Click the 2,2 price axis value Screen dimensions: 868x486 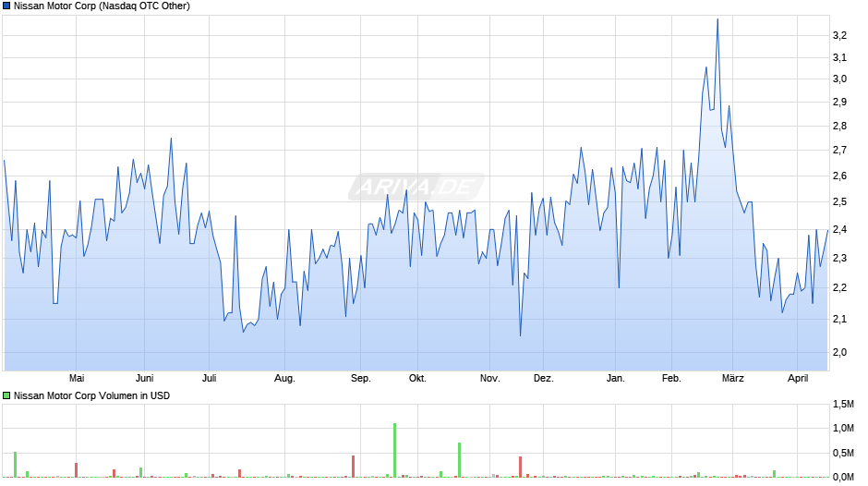839,287
